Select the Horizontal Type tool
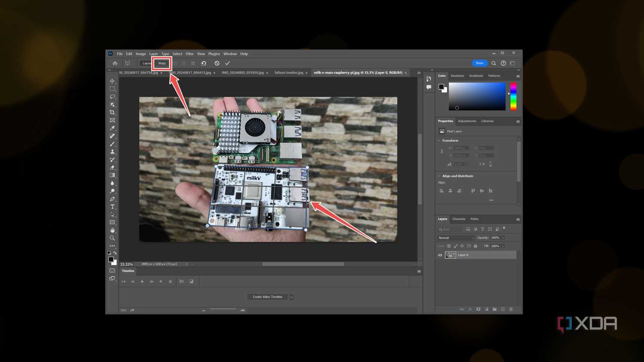Image resolution: width=644 pixels, height=362 pixels. (x=112, y=207)
